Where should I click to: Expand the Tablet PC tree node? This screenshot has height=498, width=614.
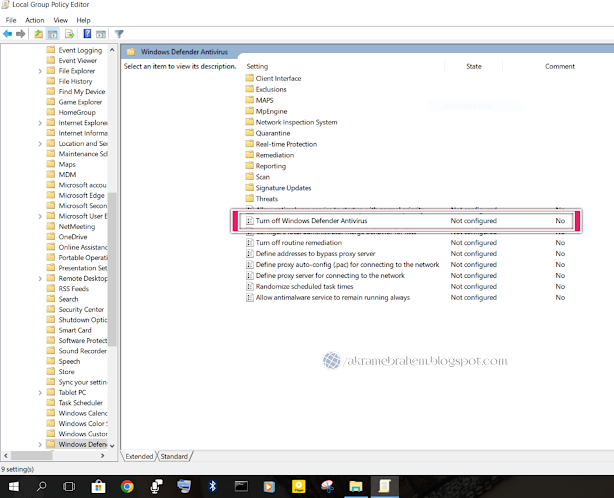(x=40, y=392)
